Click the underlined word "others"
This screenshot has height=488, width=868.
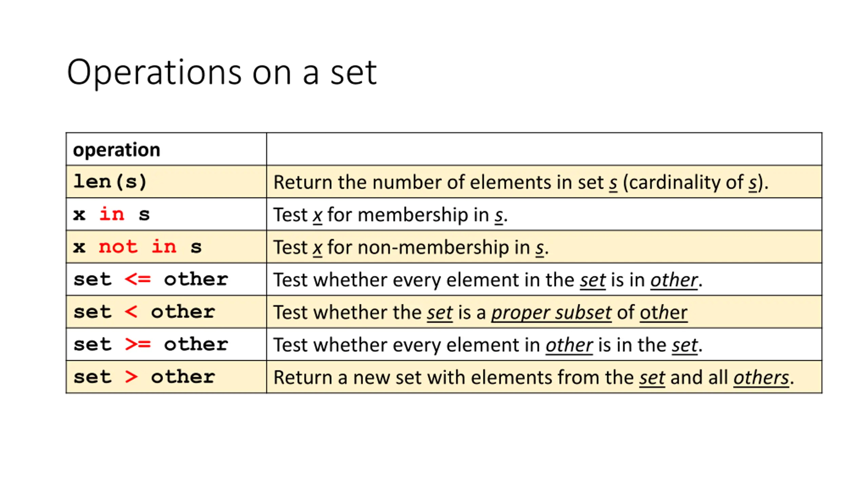[761, 378]
